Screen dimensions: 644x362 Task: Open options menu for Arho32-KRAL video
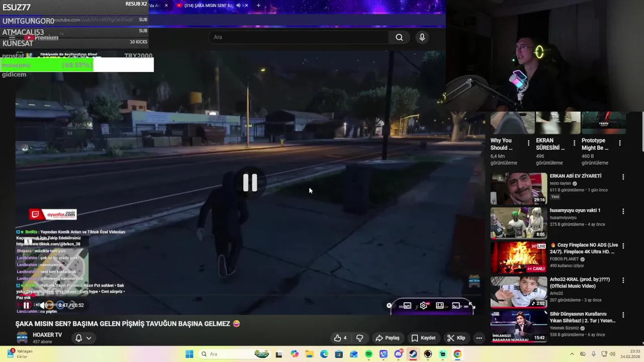click(623, 280)
